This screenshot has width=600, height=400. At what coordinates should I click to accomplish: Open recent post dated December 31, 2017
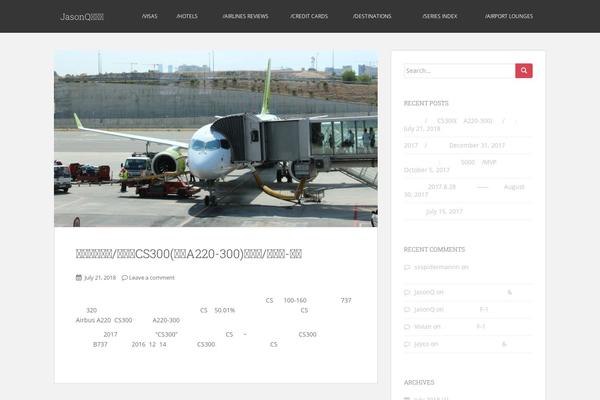[x=455, y=145]
